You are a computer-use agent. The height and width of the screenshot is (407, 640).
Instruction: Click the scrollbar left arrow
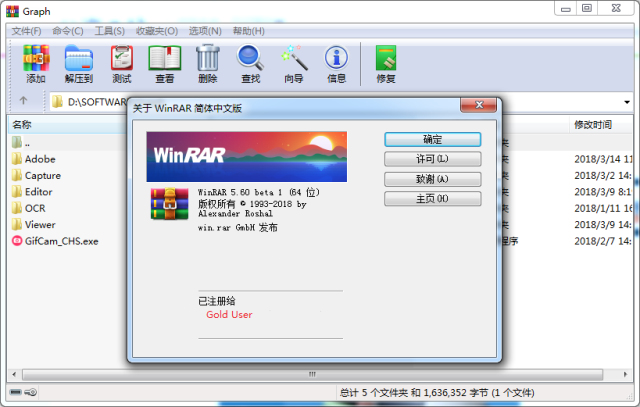14,374
